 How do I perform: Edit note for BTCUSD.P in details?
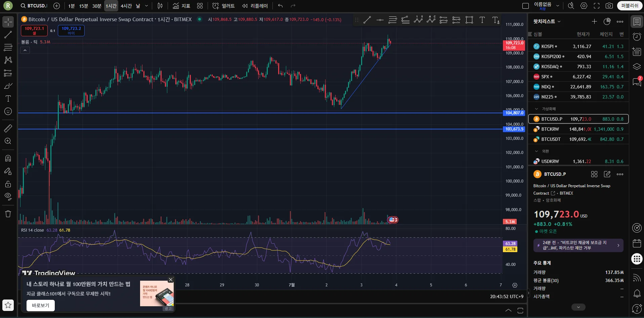(607, 174)
